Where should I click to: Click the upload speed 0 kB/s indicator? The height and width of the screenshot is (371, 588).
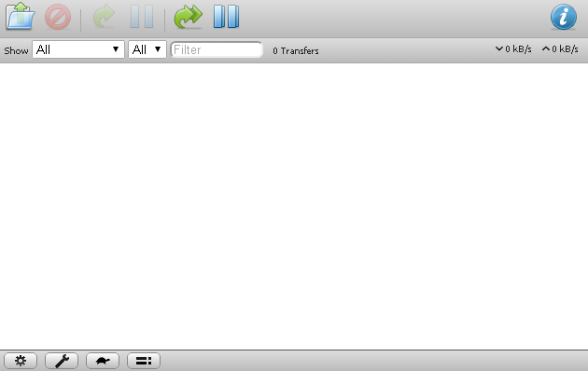(560, 49)
